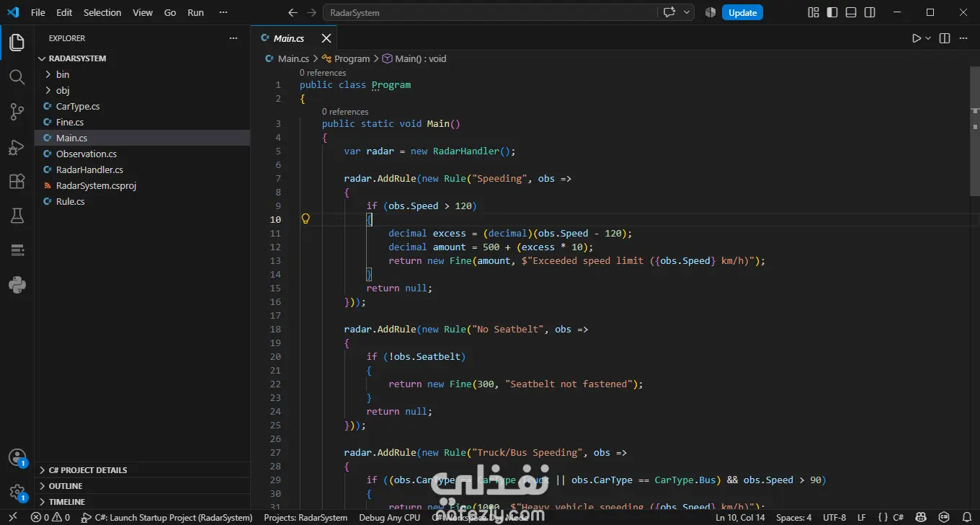Collapse the RADARSYSTEM folder section

point(143,58)
